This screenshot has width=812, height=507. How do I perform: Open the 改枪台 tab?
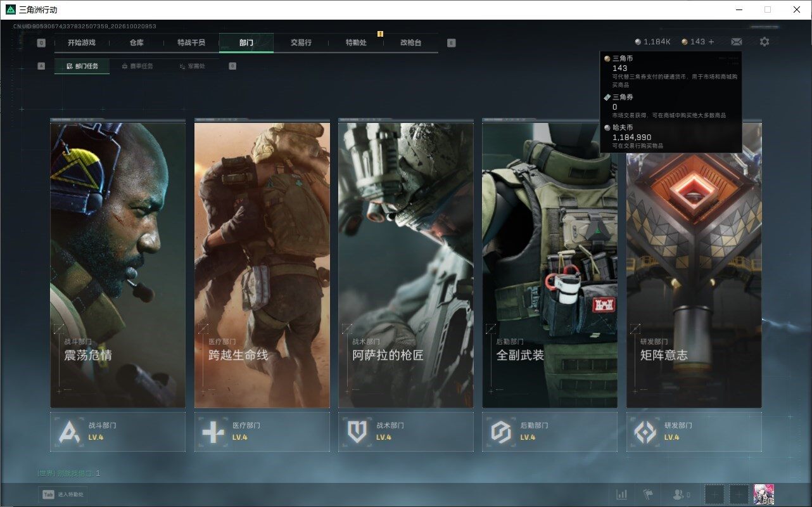pos(410,42)
